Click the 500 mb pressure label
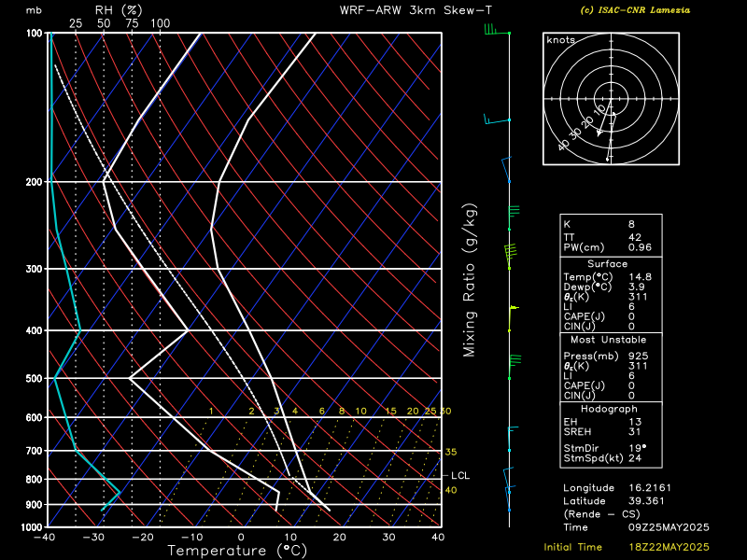 point(34,379)
